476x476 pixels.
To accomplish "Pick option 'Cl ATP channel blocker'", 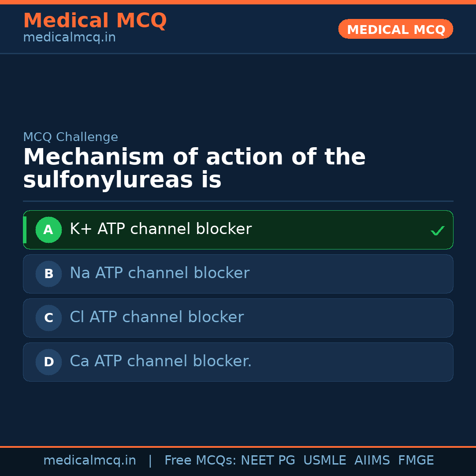I will click(156, 317).
